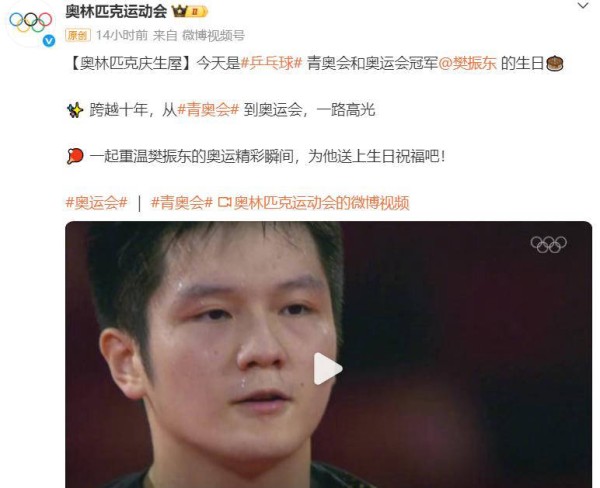Open the bottom #青奥会# topic tag
The image size is (600, 488).
coord(181,202)
